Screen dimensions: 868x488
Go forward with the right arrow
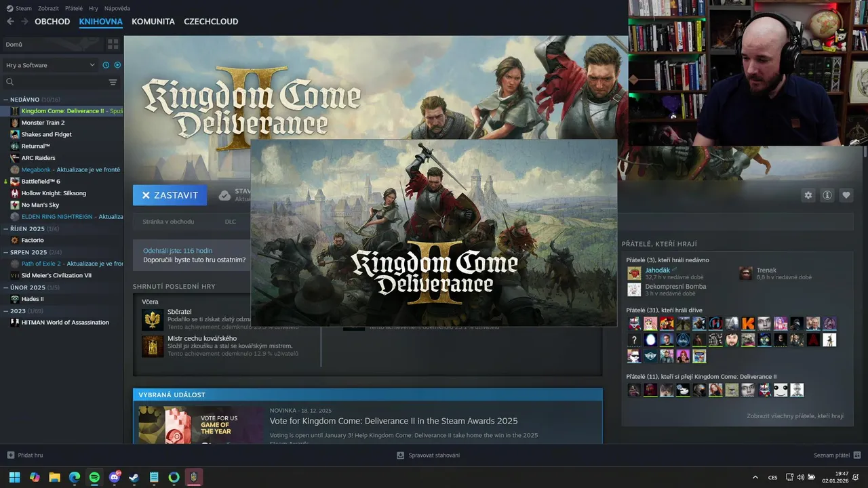24,22
